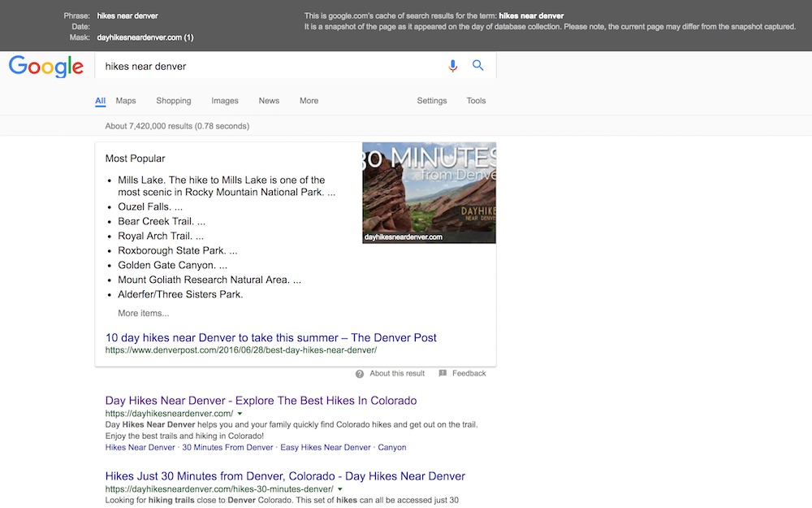This screenshot has width=812, height=508.
Task: Click the About this result question icon
Action: point(360,374)
